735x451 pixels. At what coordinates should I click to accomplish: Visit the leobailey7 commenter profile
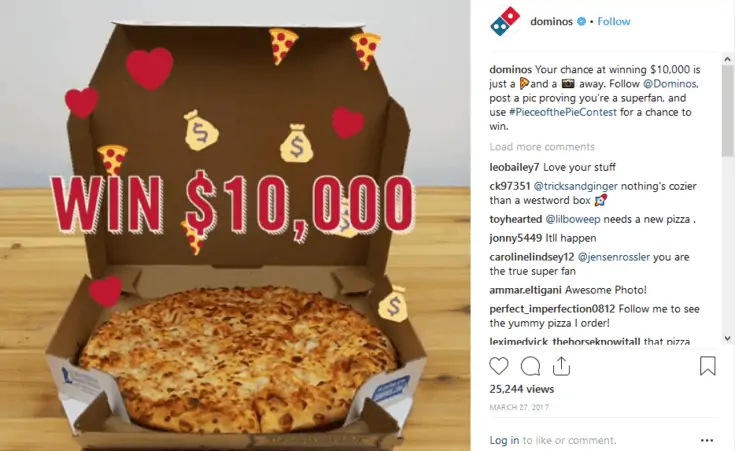coord(514,167)
